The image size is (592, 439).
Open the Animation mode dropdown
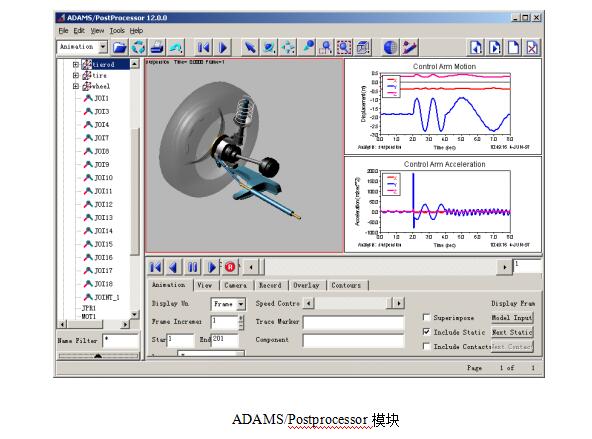click(103, 47)
